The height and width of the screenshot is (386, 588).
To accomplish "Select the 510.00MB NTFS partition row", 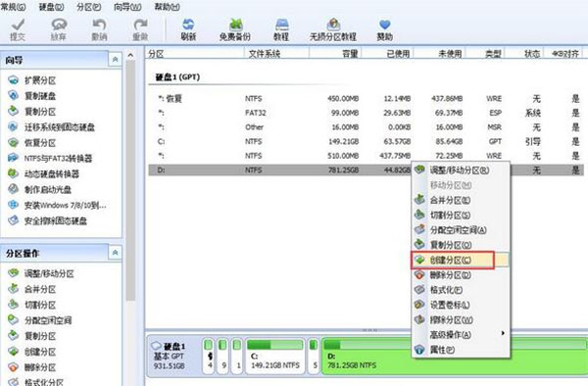I will point(366,156).
